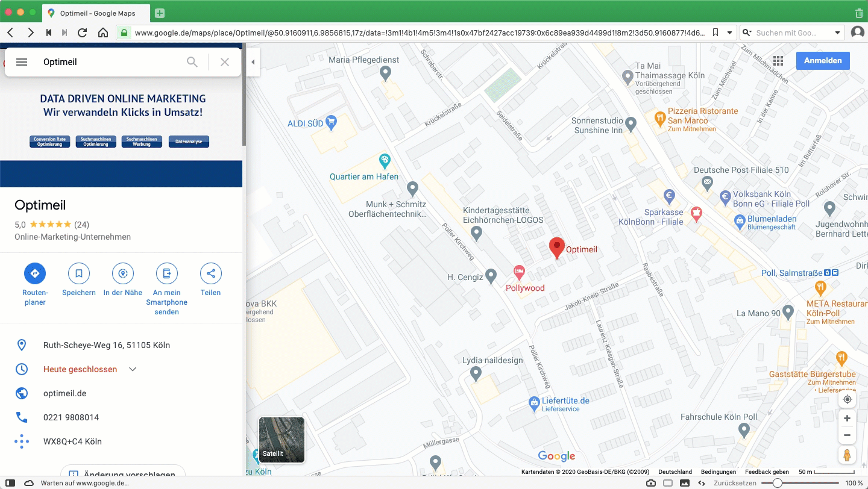Click inside the Optimeil search field

[108, 61]
